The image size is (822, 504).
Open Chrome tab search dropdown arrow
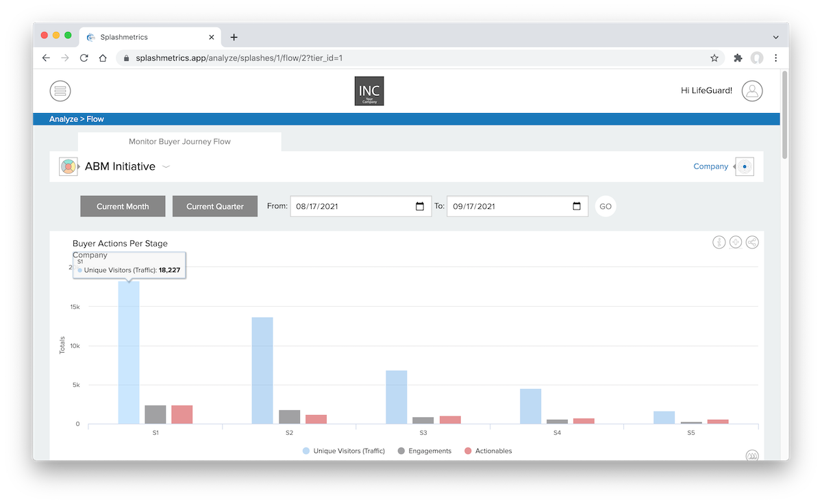click(776, 37)
